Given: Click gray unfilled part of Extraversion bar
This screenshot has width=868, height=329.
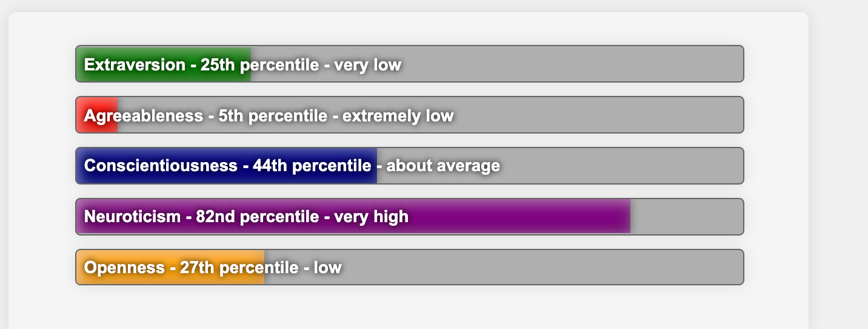Looking at the screenshot, I should pyautogui.click(x=497, y=64).
